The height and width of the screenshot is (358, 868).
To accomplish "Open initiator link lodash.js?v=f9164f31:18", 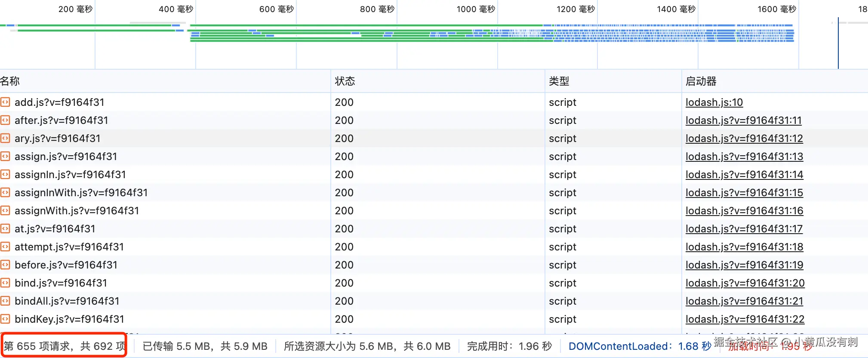I will 745,247.
